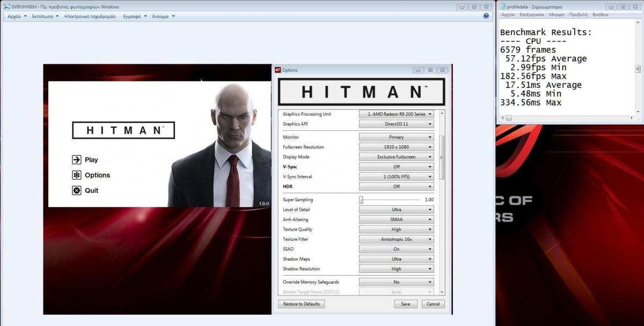Click the Notepad profiledata title bar icon
The width and height of the screenshot is (644, 326).
[502, 6]
